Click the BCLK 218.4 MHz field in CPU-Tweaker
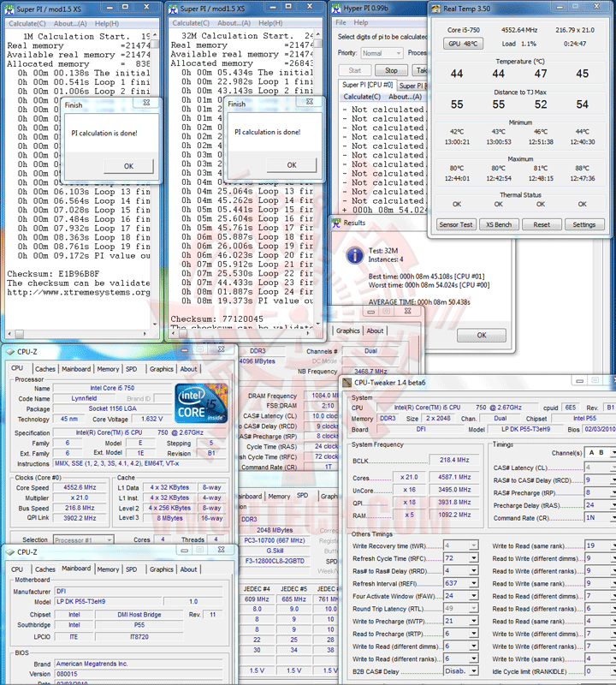 (x=454, y=460)
